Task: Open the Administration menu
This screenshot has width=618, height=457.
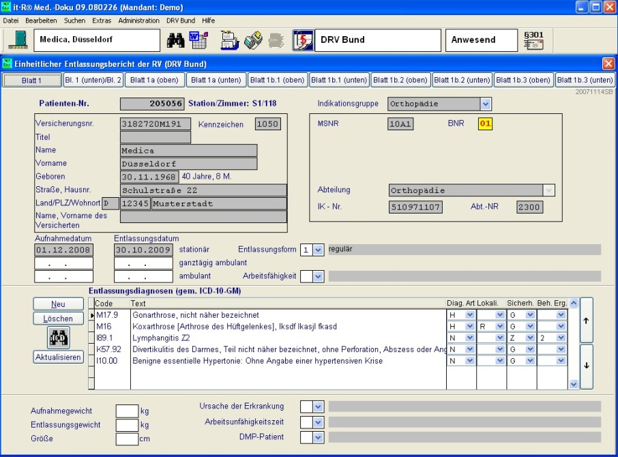Action: tap(138, 20)
